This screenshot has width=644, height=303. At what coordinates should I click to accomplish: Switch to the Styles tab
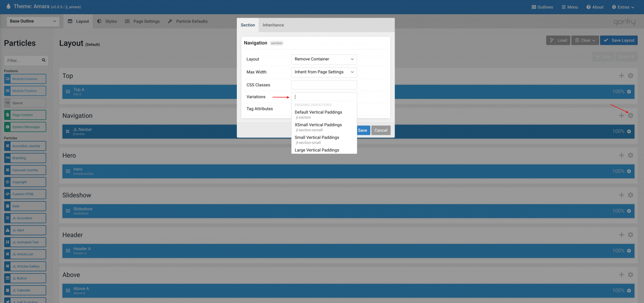[x=106, y=21]
